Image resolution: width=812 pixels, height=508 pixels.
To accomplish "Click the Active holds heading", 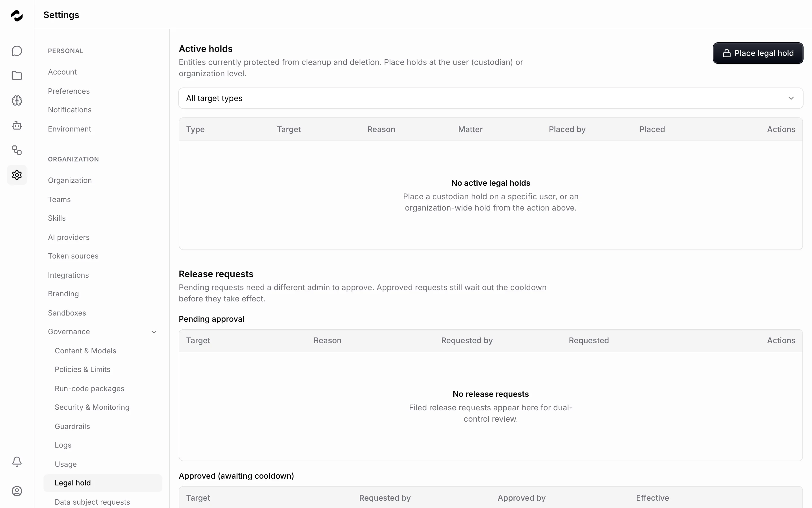I will [206, 49].
